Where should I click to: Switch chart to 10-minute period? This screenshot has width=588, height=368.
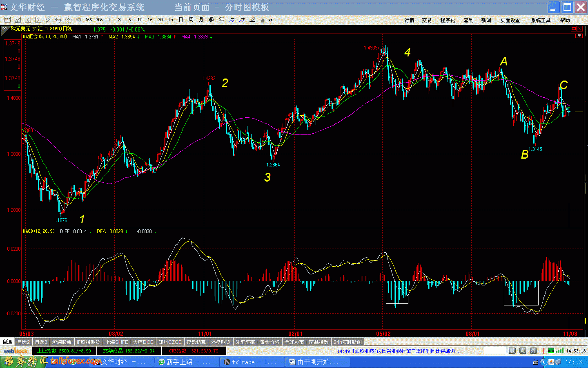click(x=140, y=20)
